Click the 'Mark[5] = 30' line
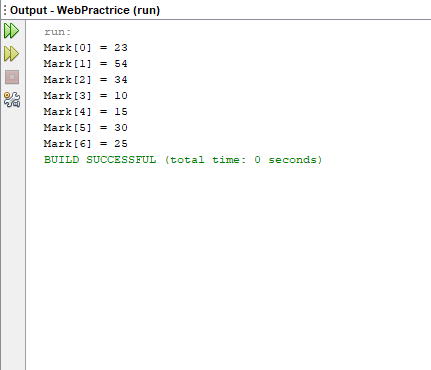Viewport: 431px width, 370px height. (86, 128)
